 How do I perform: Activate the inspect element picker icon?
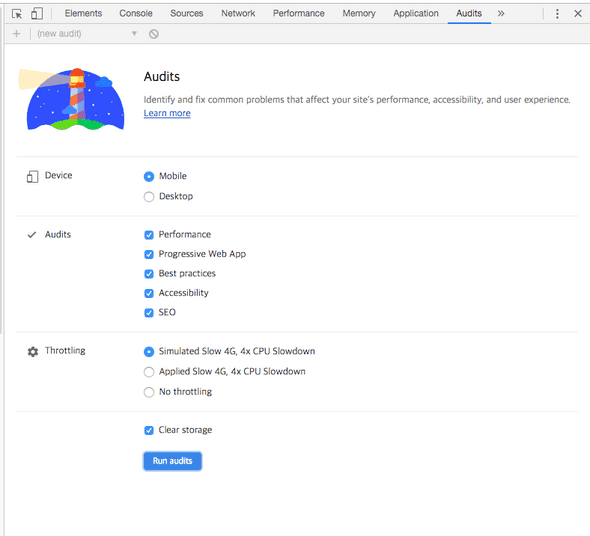click(17, 14)
